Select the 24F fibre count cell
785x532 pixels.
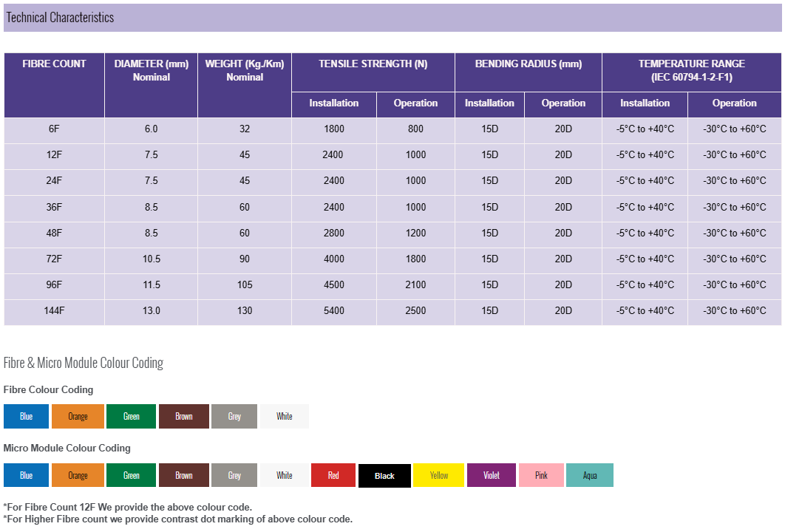pos(54,181)
